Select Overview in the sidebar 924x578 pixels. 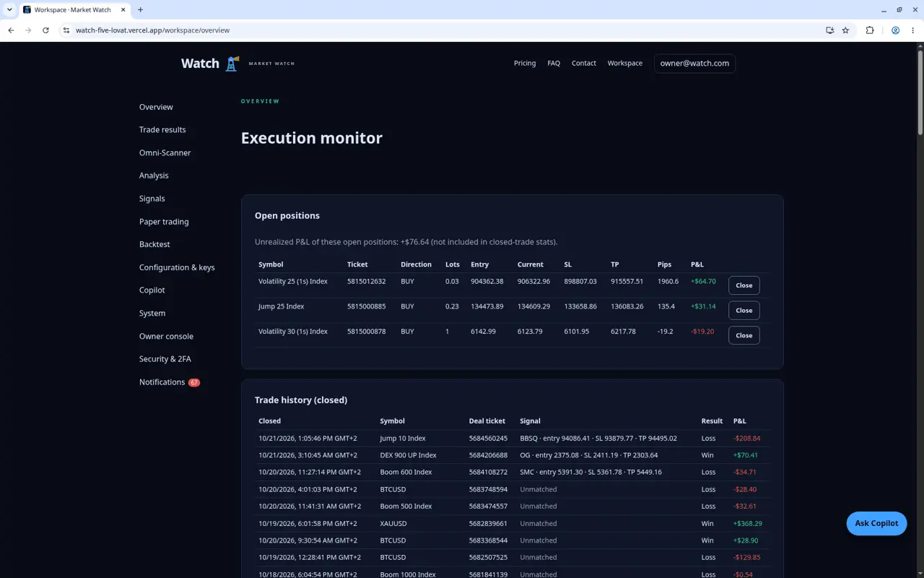(156, 107)
